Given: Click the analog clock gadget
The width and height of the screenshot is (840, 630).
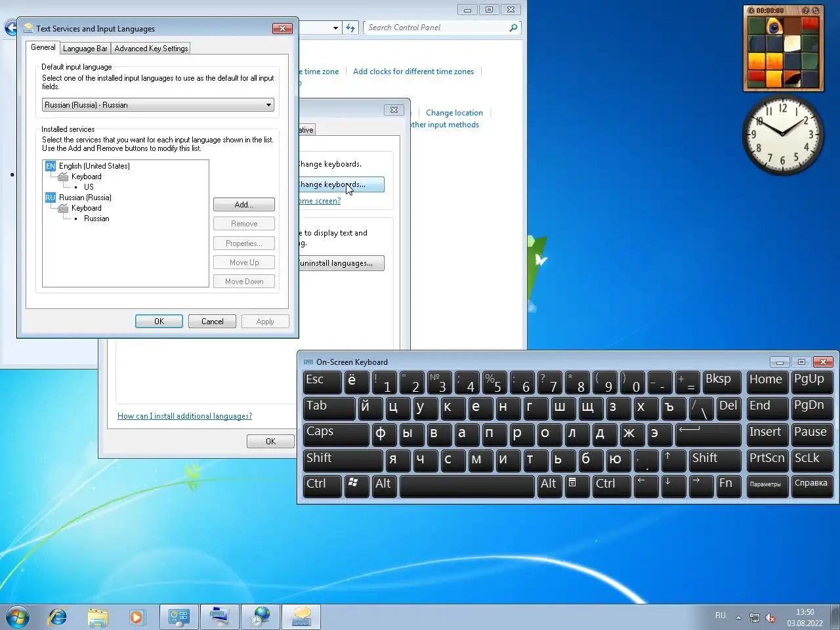Looking at the screenshot, I should tap(783, 135).
